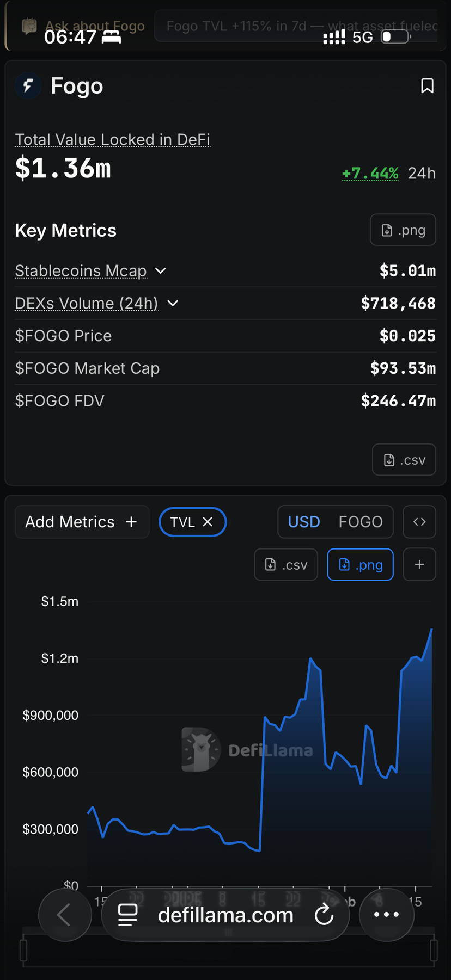Open the Add Metrics menu
451x980 pixels.
point(82,522)
